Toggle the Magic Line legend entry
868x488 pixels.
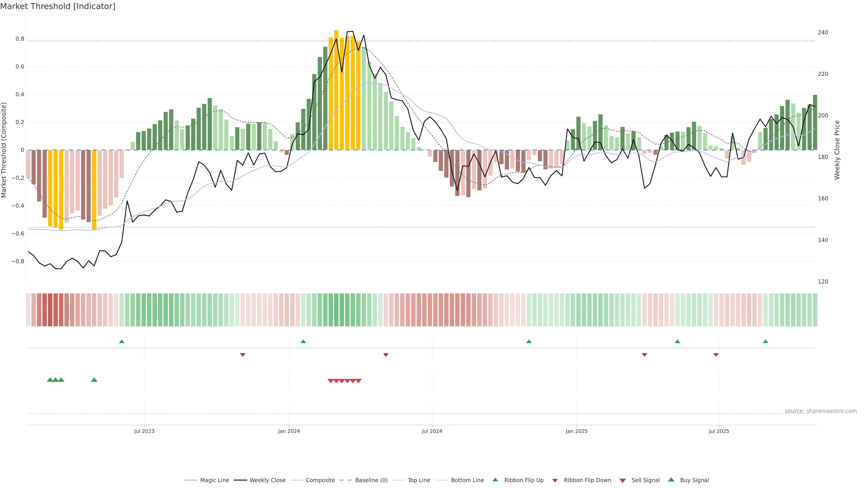click(214, 480)
